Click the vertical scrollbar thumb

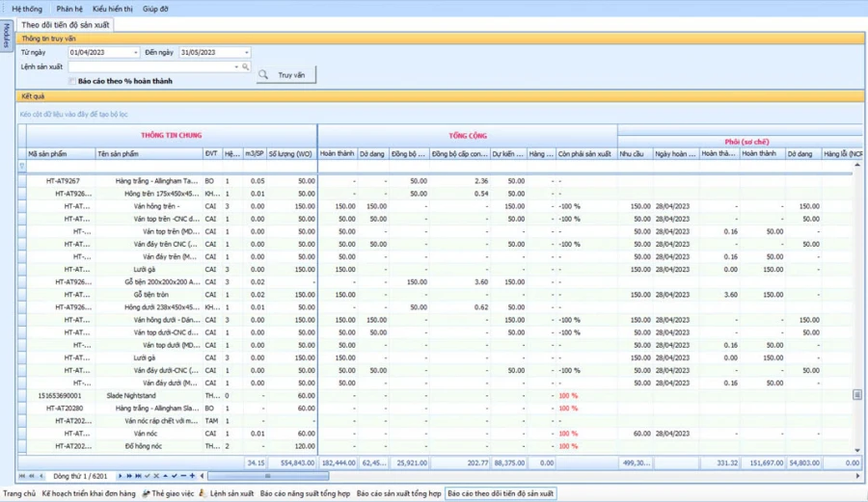tap(857, 395)
